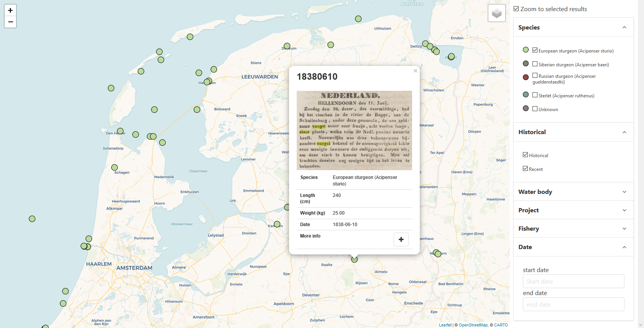Image resolution: width=644 pixels, height=328 pixels.
Task: Uncheck Zoom to selected results
Action: [x=516, y=9]
